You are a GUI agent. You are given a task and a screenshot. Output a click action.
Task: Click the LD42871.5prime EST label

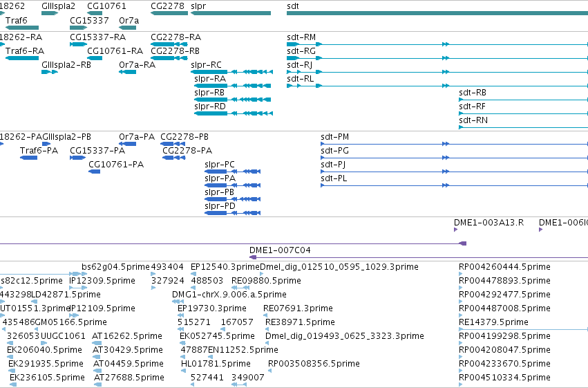66,295
